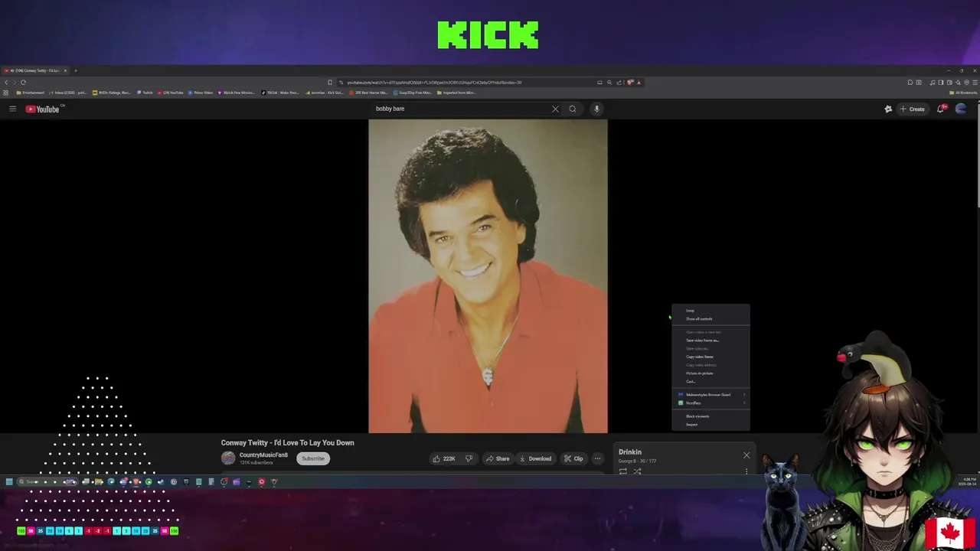Click the Drinkin playlist title
980x551 pixels.
(630, 452)
